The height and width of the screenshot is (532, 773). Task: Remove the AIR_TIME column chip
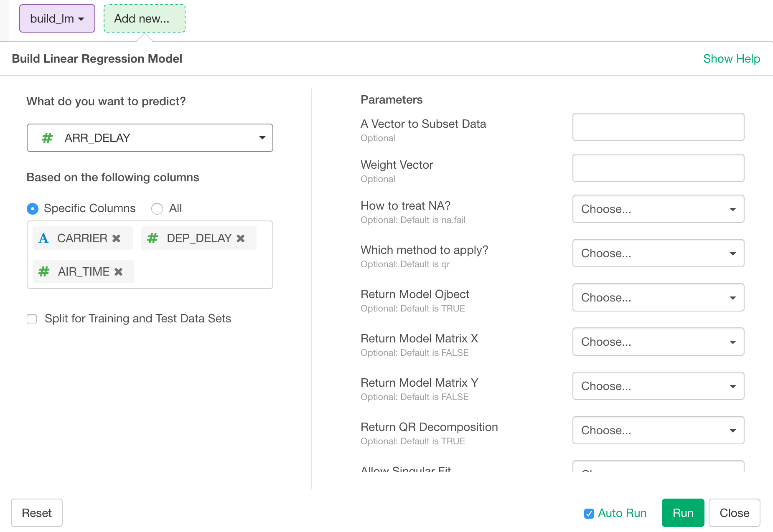(118, 271)
